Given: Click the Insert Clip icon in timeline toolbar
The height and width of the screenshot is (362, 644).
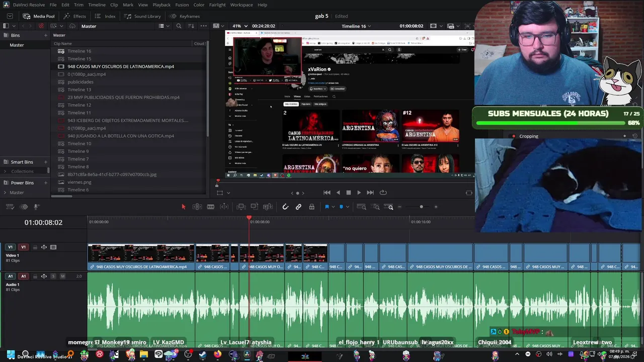Looking at the screenshot, I should (x=241, y=207).
